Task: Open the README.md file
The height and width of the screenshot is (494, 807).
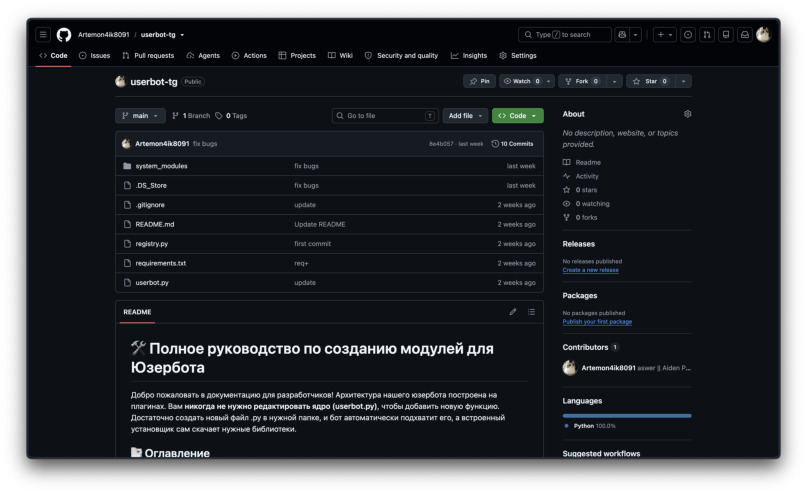Action: tap(154, 224)
